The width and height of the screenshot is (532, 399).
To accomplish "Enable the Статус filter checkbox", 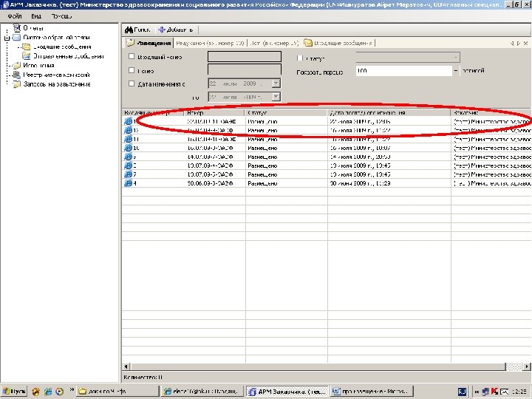I will pyautogui.click(x=299, y=58).
